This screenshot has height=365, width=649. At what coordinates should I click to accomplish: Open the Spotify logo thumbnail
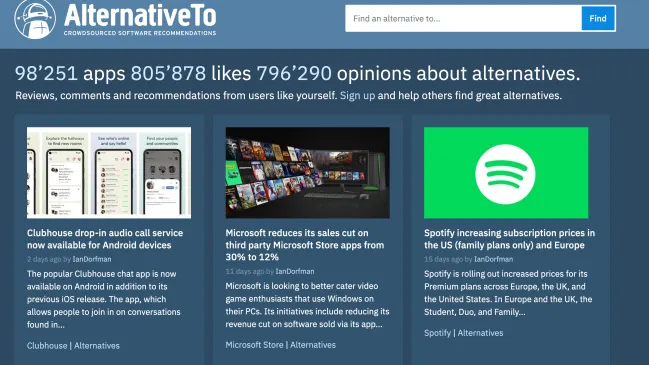pyautogui.click(x=506, y=173)
